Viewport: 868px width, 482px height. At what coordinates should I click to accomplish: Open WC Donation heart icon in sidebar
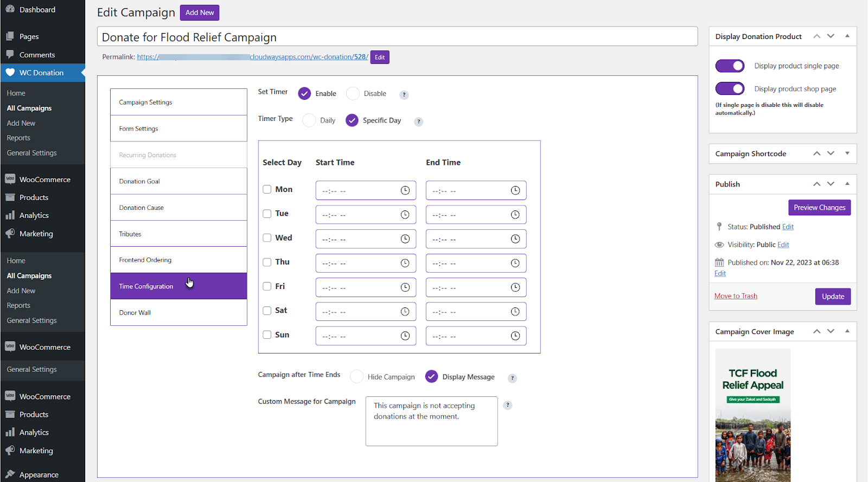coord(10,73)
